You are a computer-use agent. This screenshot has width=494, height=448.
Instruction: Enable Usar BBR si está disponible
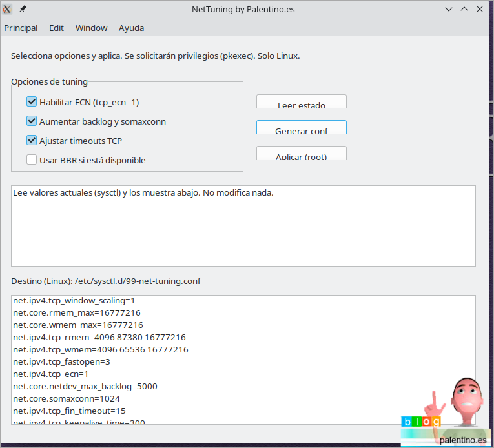[x=32, y=160]
